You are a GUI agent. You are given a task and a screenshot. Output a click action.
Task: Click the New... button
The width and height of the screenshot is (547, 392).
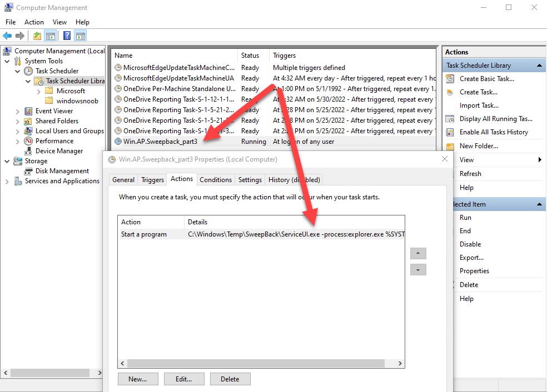[138, 379]
